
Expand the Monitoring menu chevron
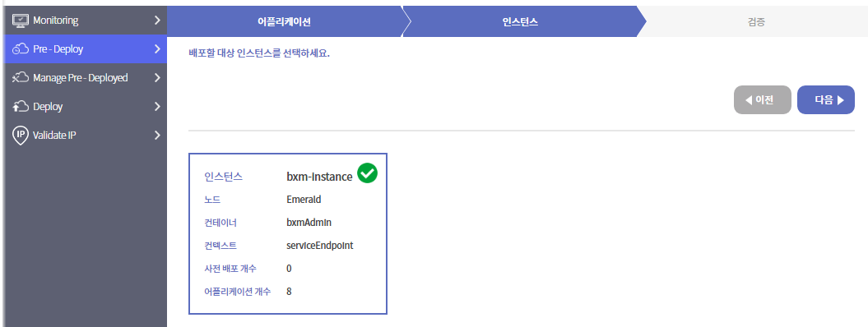click(x=157, y=21)
